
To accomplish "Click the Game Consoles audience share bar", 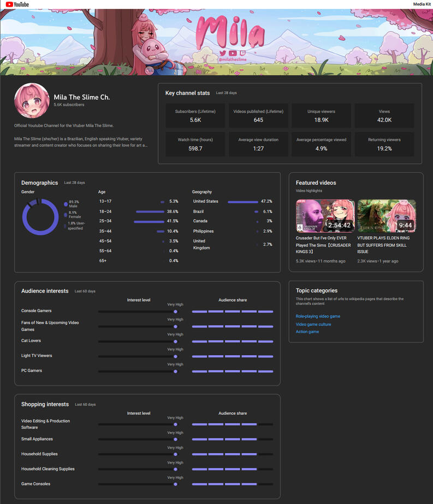I will tap(233, 484).
